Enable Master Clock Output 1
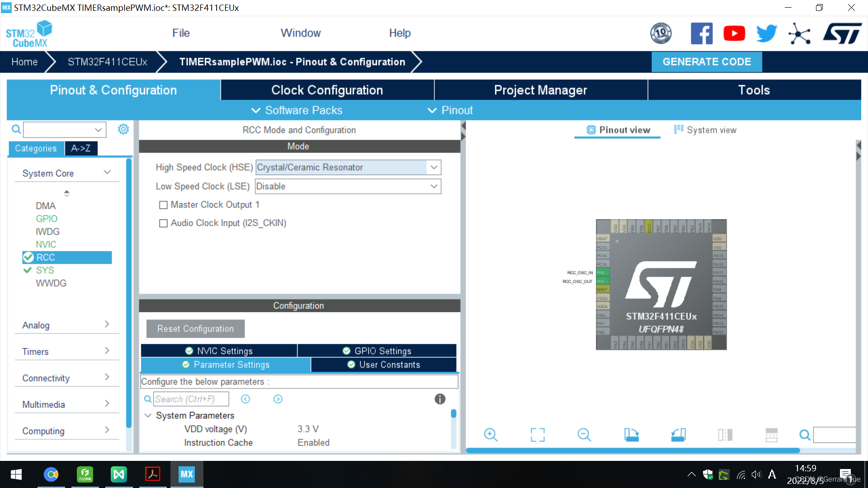 pyautogui.click(x=163, y=205)
